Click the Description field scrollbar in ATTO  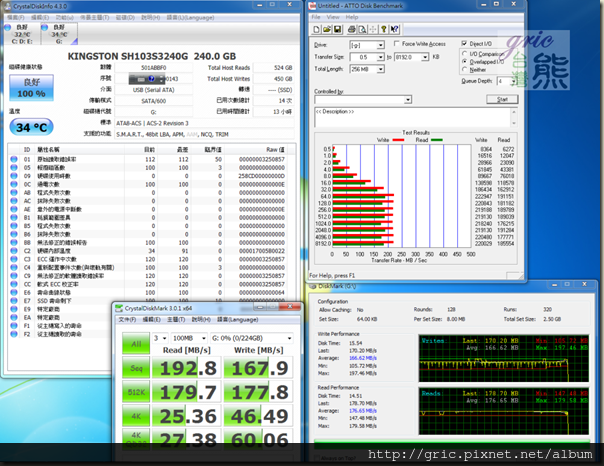tap(514, 117)
